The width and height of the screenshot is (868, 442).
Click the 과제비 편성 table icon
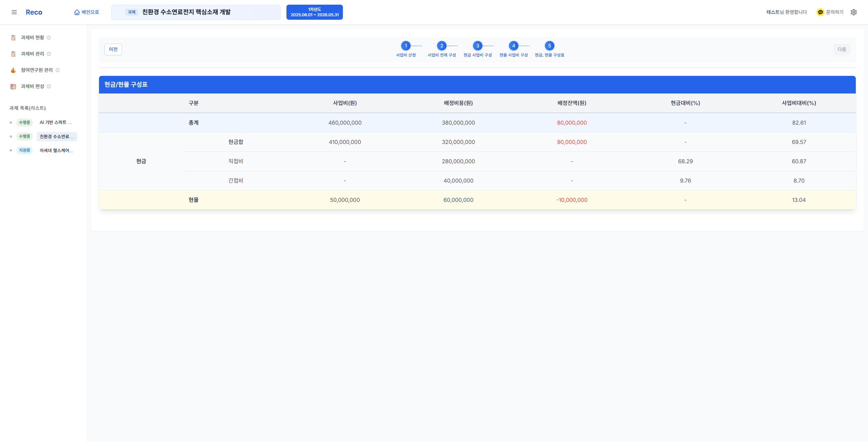tap(13, 86)
